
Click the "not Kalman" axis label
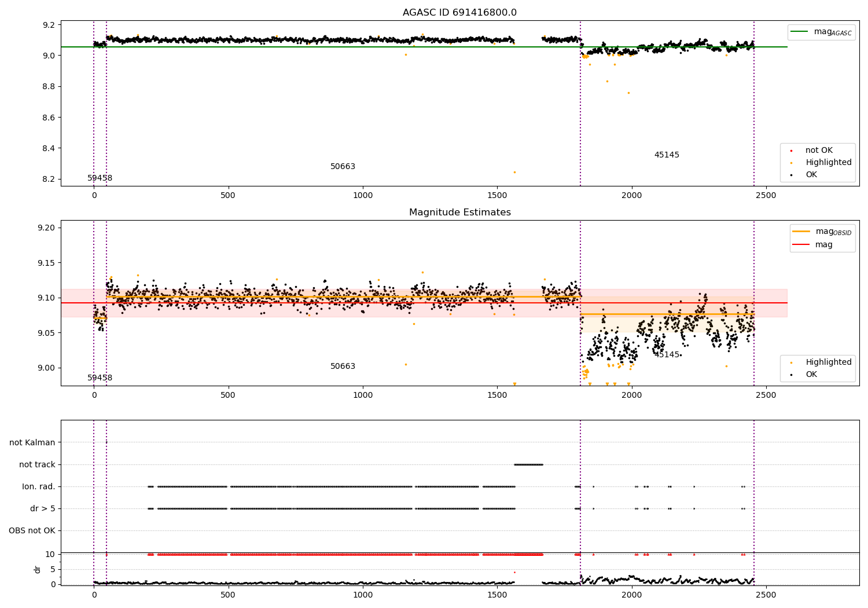coord(32,443)
